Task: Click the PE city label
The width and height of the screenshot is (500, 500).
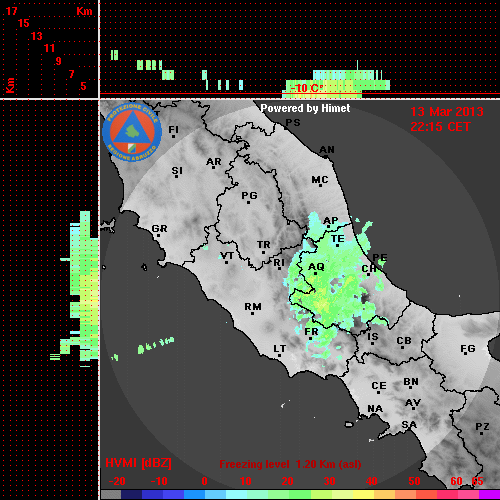Action: point(380,258)
